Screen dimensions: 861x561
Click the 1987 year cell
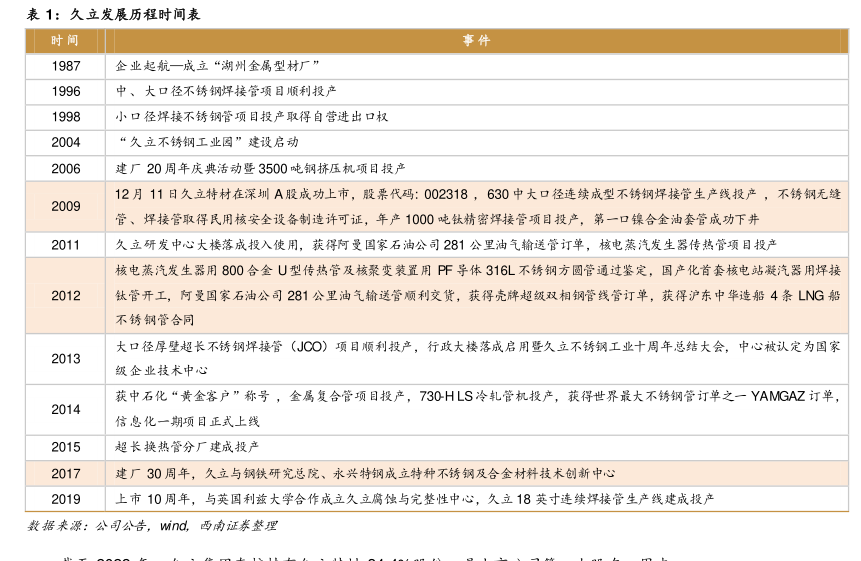pos(66,66)
